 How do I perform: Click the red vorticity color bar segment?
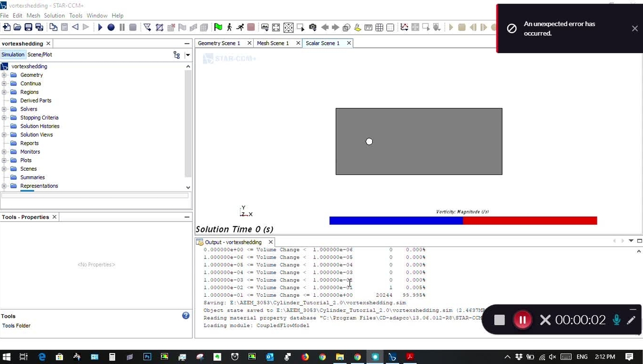point(530,220)
